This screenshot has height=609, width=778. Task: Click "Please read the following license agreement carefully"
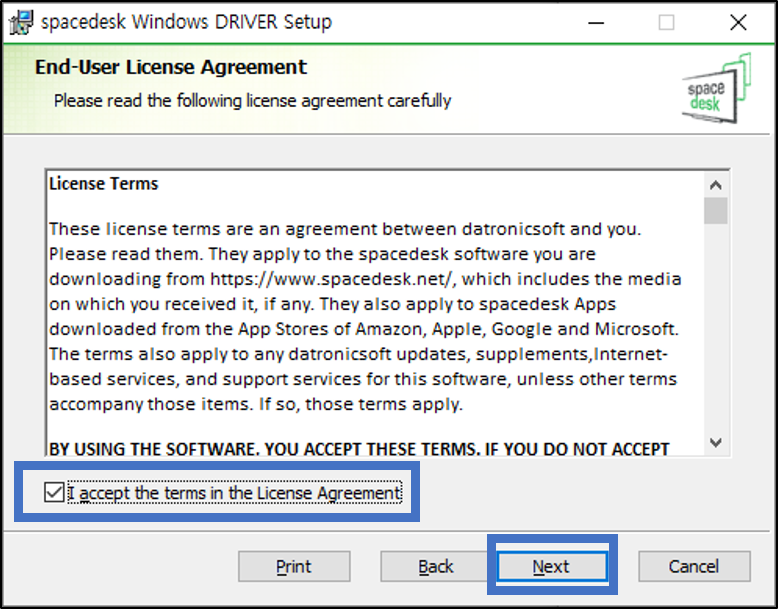(x=253, y=101)
